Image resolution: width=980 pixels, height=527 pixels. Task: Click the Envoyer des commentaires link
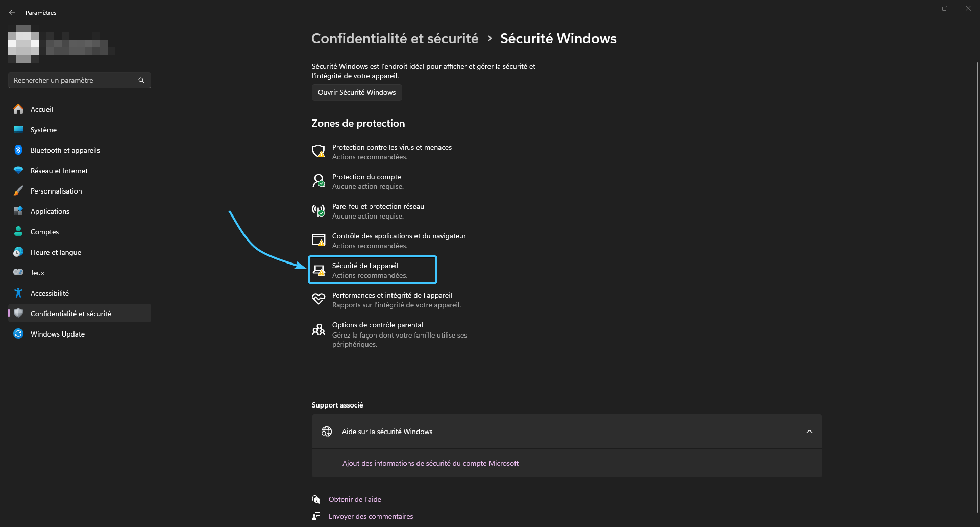click(371, 516)
